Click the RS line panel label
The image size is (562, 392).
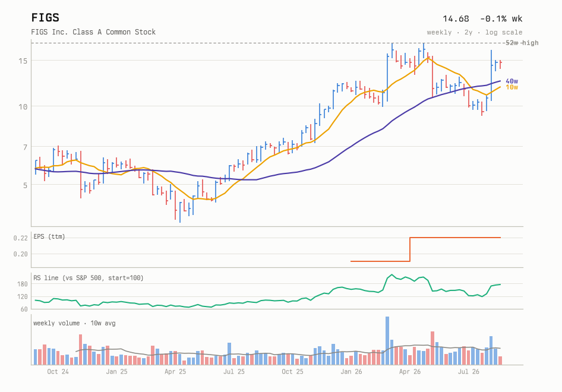point(88,278)
